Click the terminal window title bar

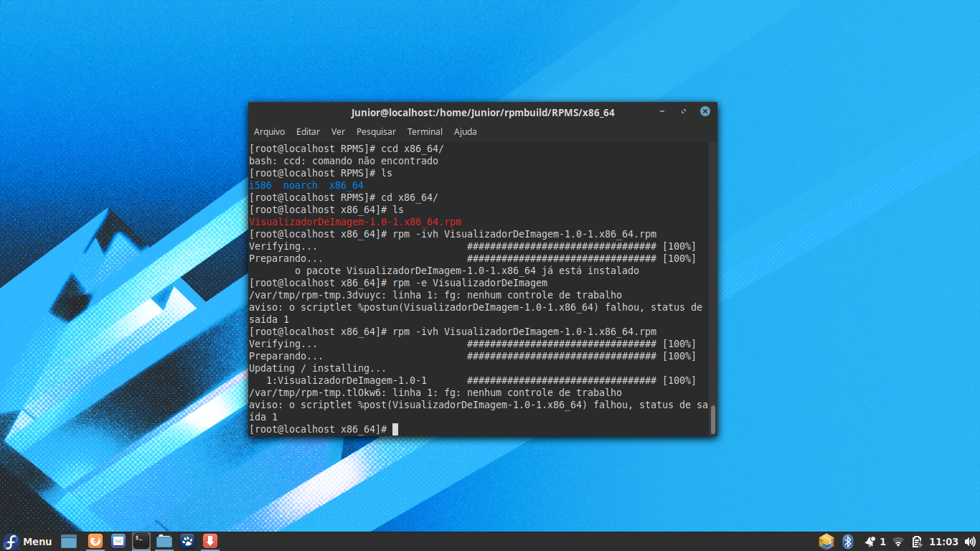(482, 113)
